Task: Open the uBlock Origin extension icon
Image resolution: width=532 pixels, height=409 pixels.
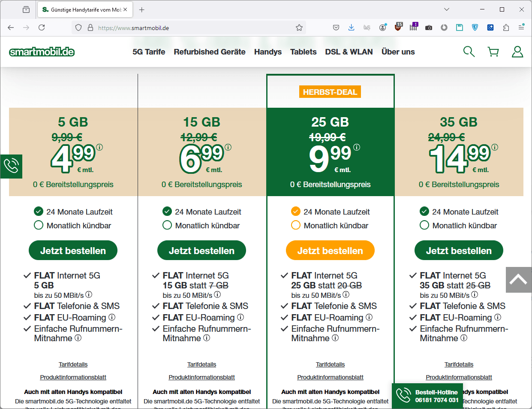Action: click(x=399, y=27)
